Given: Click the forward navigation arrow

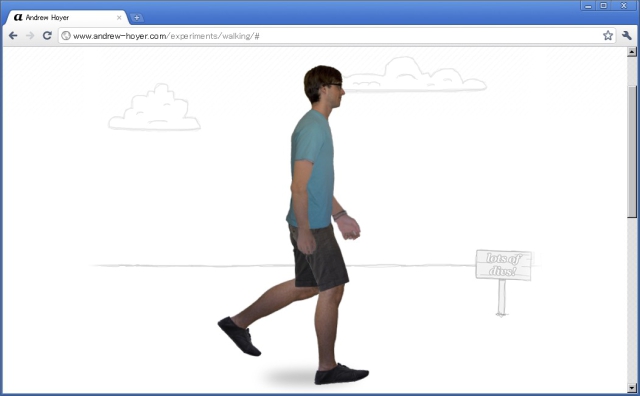Looking at the screenshot, I should point(30,36).
